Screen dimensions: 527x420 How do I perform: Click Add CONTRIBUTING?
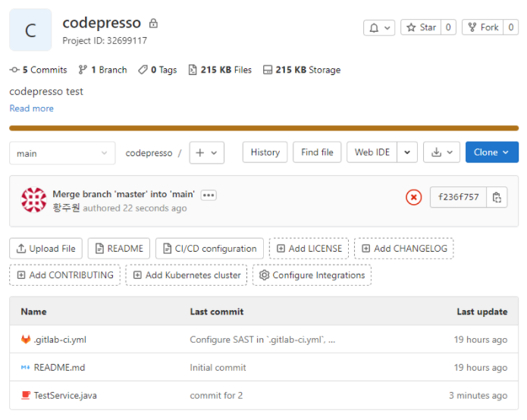(x=65, y=275)
